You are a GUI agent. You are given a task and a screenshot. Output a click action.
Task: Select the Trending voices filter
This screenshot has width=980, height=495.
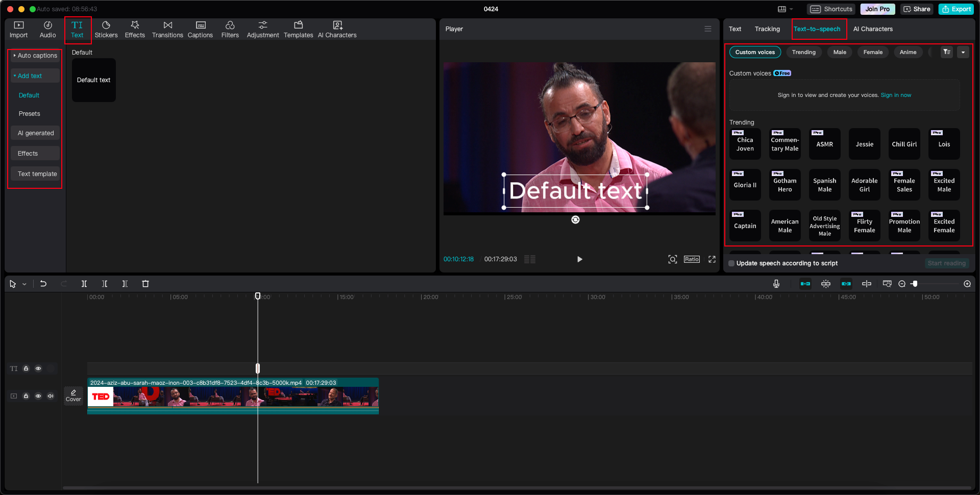[x=804, y=52]
